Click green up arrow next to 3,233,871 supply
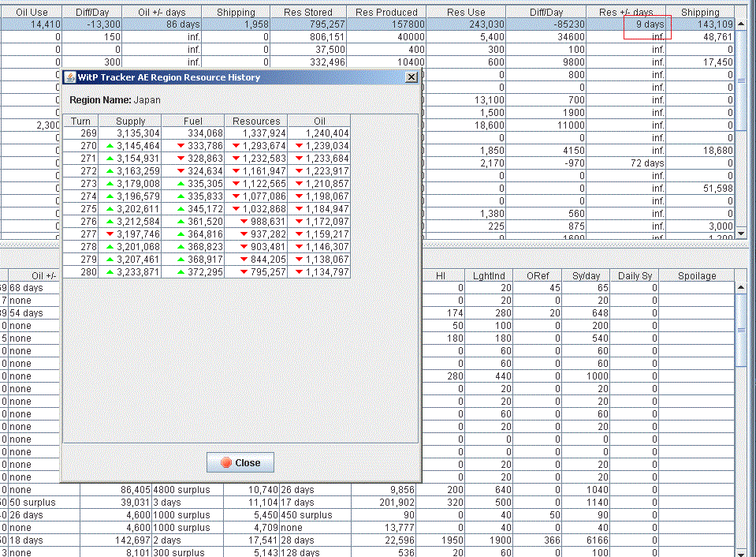The height and width of the screenshot is (557, 756). [110, 271]
